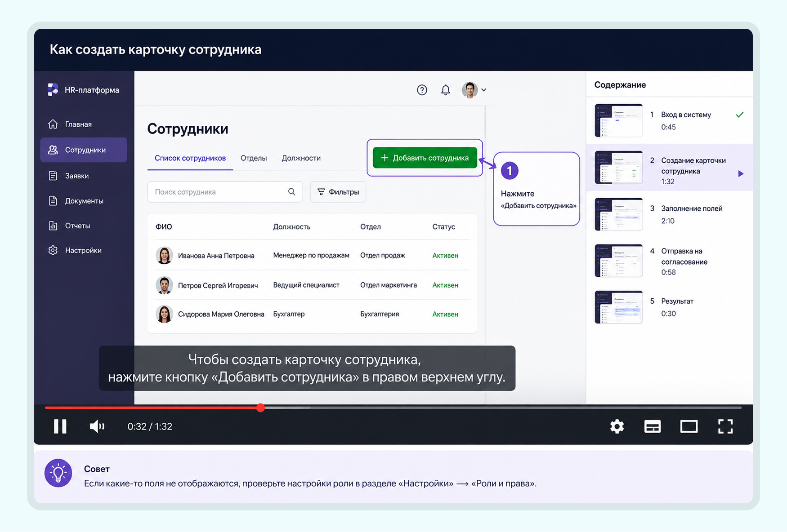This screenshot has height=532, width=787.
Task: Select Сотрудники in the sidebar
Action: point(84,150)
